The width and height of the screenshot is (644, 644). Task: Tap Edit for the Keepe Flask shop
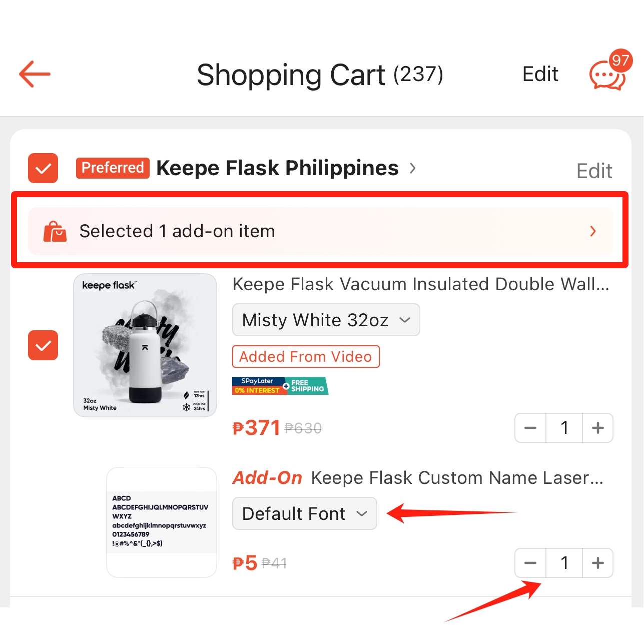(594, 171)
